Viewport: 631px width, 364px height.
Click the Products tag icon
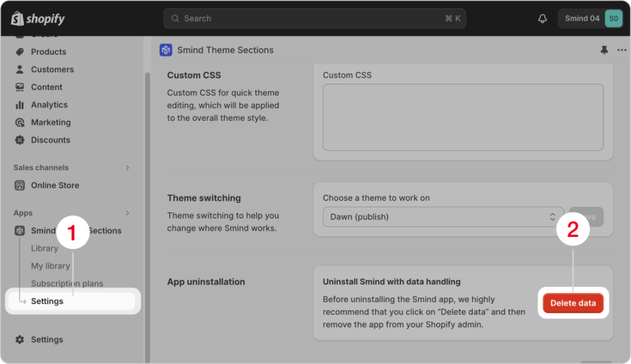pos(19,52)
